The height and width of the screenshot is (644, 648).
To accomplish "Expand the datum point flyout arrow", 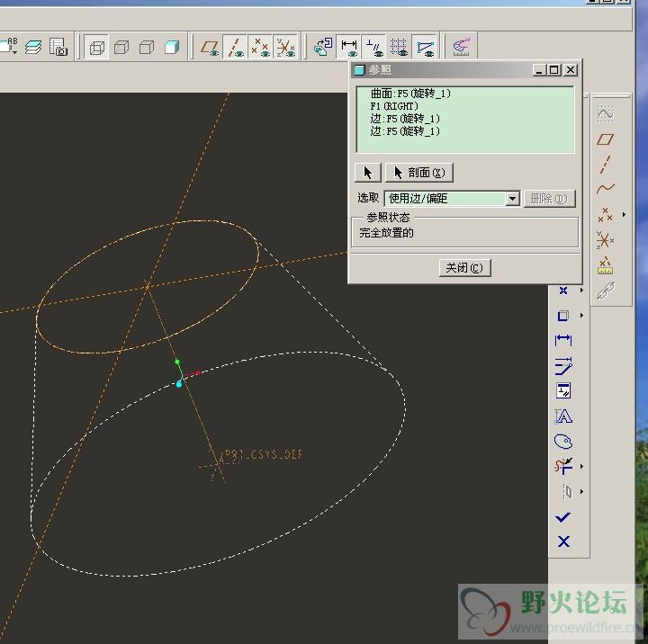I will click(624, 214).
